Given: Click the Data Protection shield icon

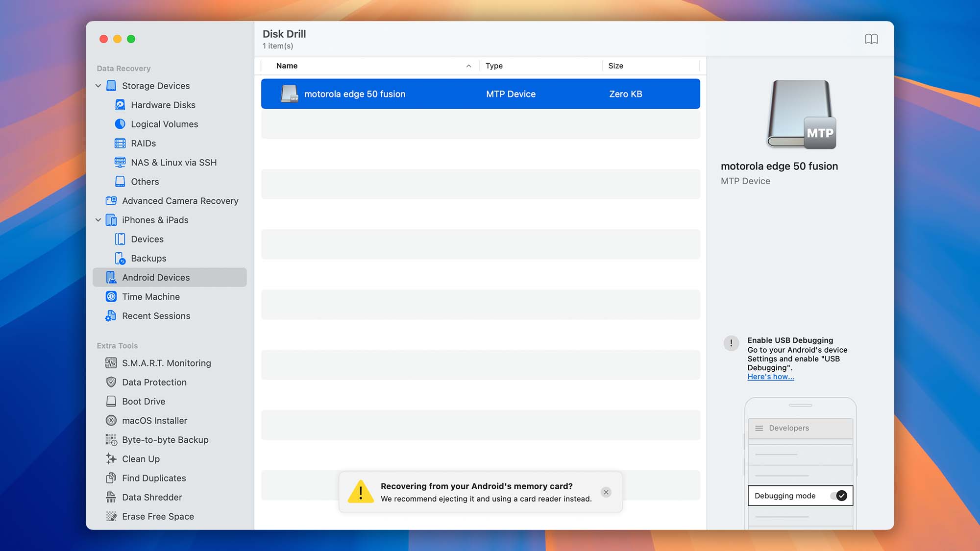Looking at the screenshot, I should (x=111, y=382).
